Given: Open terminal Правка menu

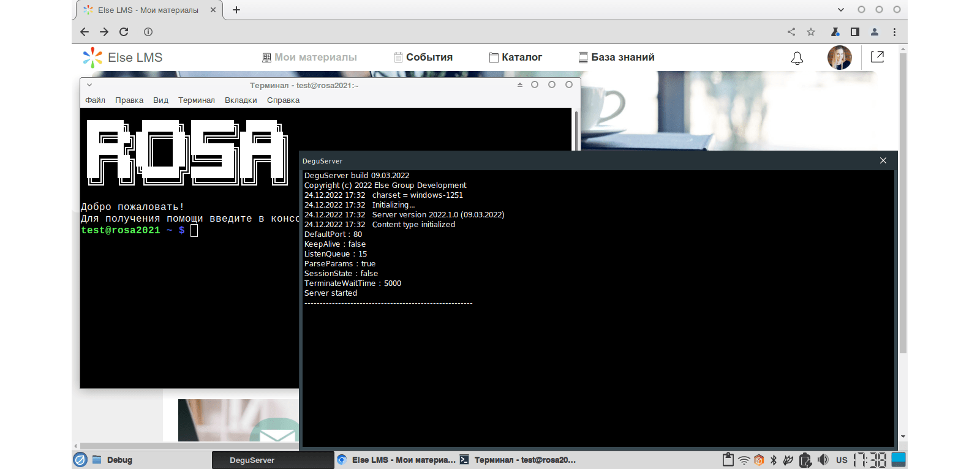Looking at the screenshot, I should [129, 100].
